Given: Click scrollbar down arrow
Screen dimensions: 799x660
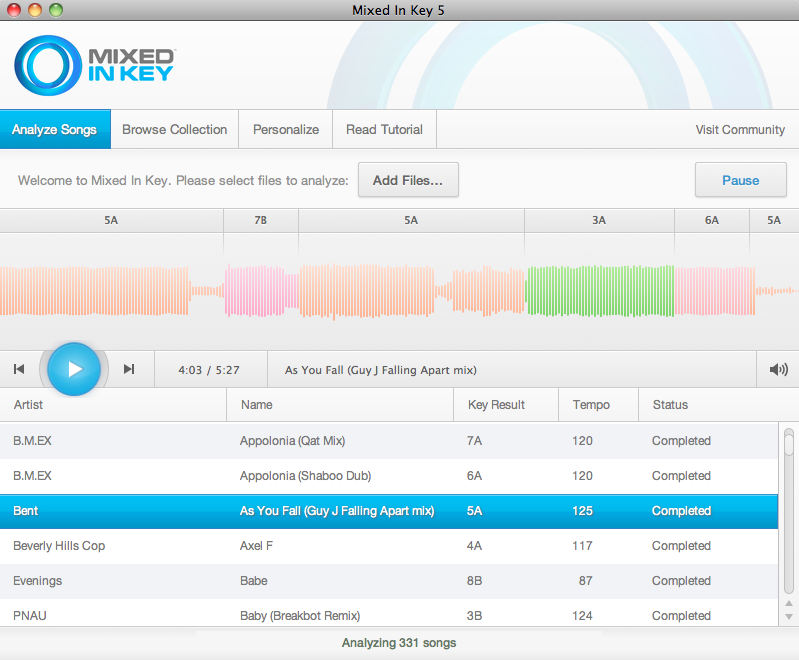Looking at the screenshot, I should [789, 617].
